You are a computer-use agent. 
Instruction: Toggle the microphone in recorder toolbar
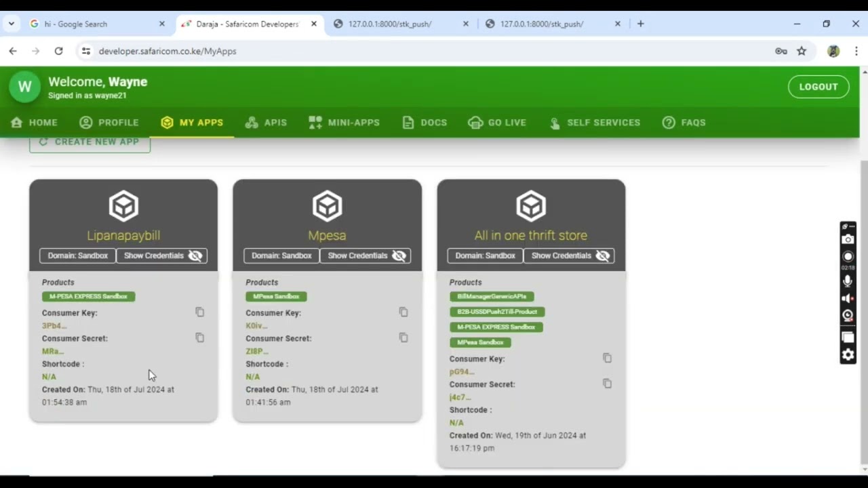[x=848, y=281]
